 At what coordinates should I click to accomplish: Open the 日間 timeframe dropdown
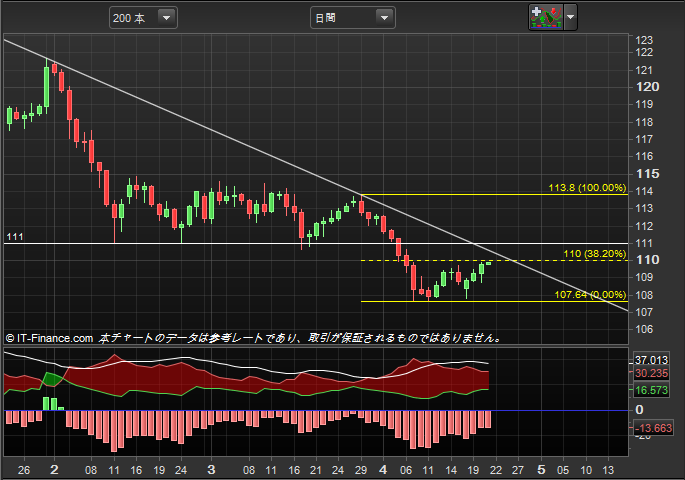353,18
